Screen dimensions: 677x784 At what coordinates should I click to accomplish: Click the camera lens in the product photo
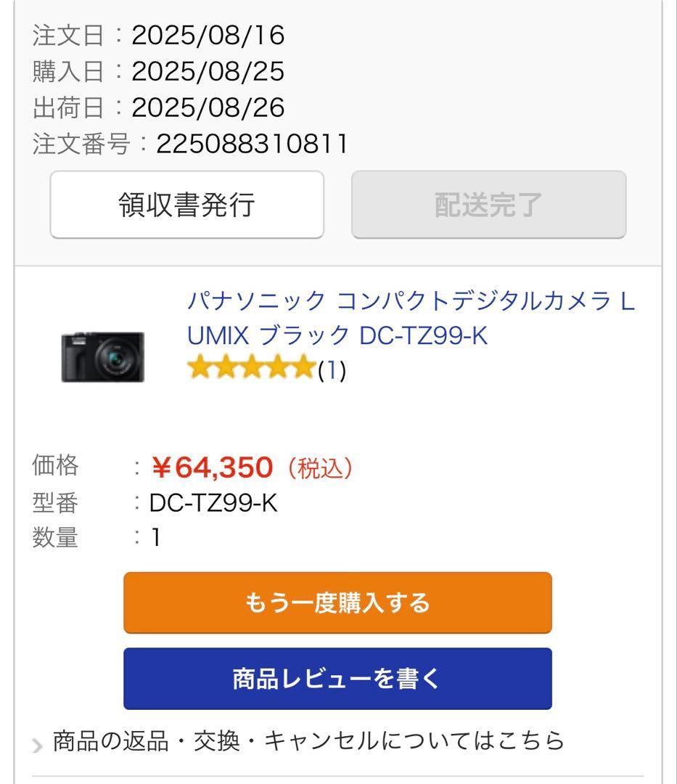(116, 357)
